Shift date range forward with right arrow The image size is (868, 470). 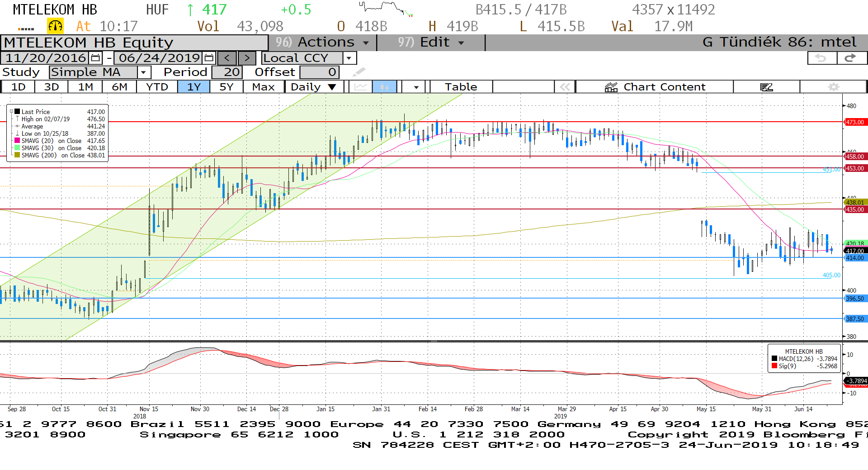click(247, 58)
